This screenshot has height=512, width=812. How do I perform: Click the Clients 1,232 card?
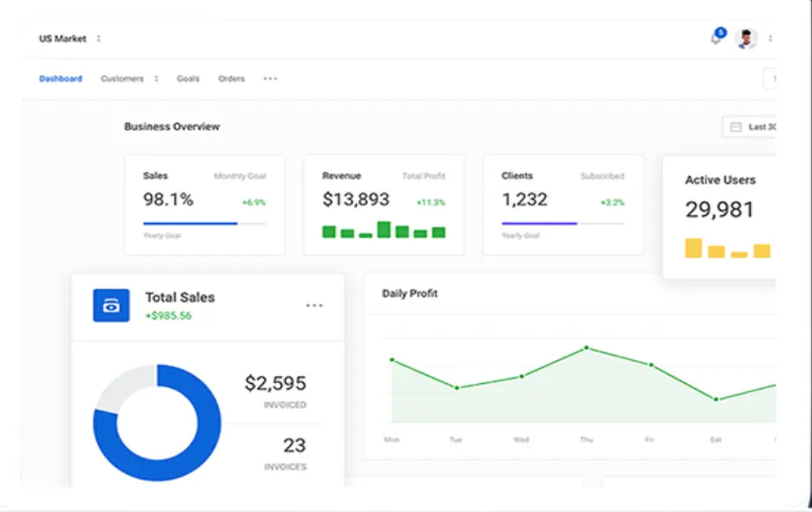[562, 205]
